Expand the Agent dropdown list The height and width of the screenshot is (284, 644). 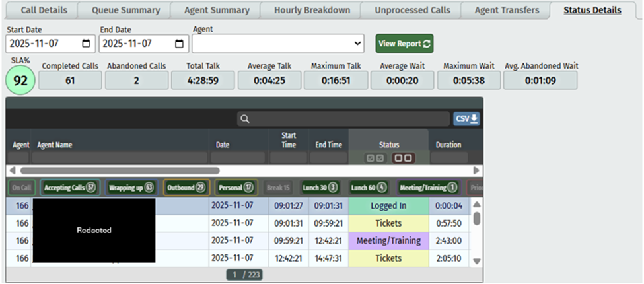coord(357,44)
